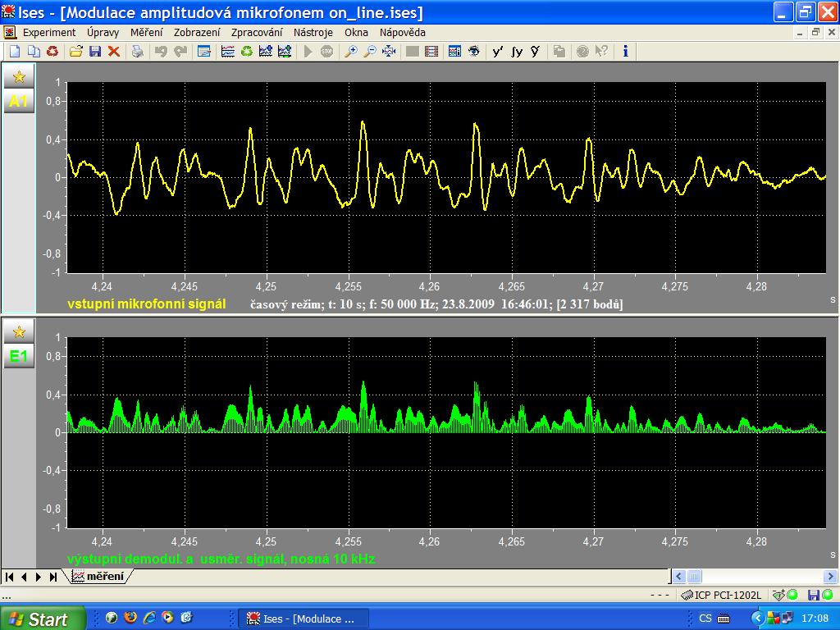Stop measurement with the STOP icon
840x630 pixels.
pyautogui.click(x=326, y=52)
